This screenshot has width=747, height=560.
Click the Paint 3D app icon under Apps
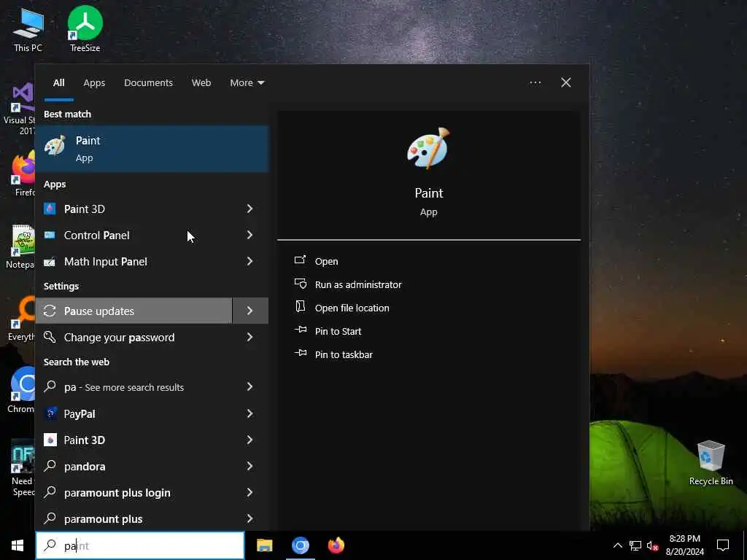[x=50, y=209]
